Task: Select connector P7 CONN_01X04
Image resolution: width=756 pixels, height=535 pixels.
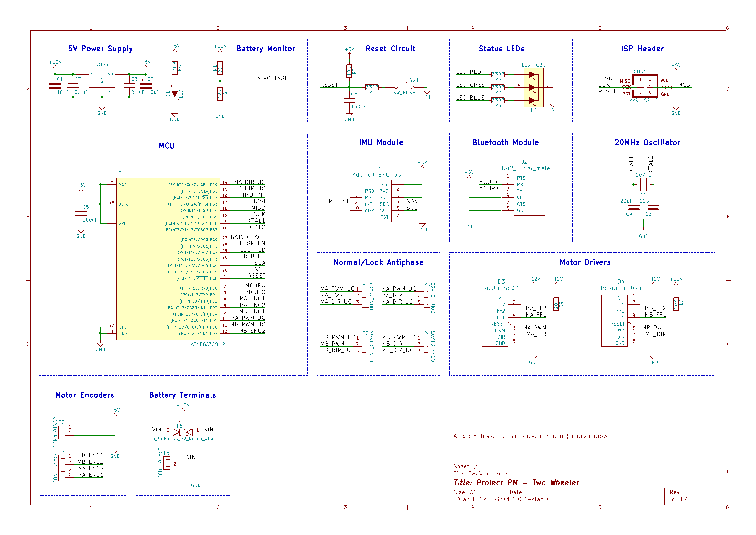Action: [x=61, y=468]
